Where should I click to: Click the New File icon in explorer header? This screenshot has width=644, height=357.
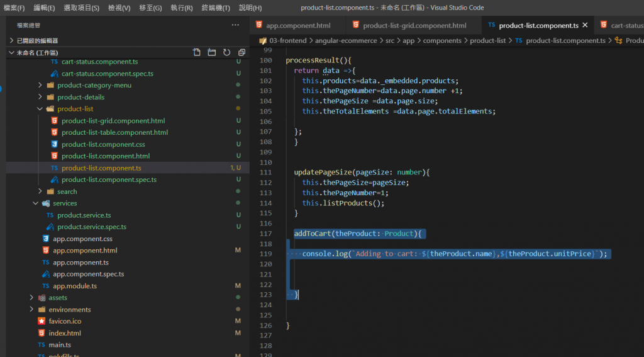(197, 52)
